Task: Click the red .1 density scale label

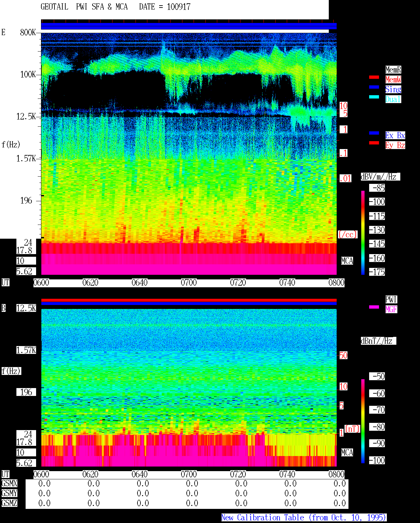Action: pyautogui.click(x=343, y=153)
